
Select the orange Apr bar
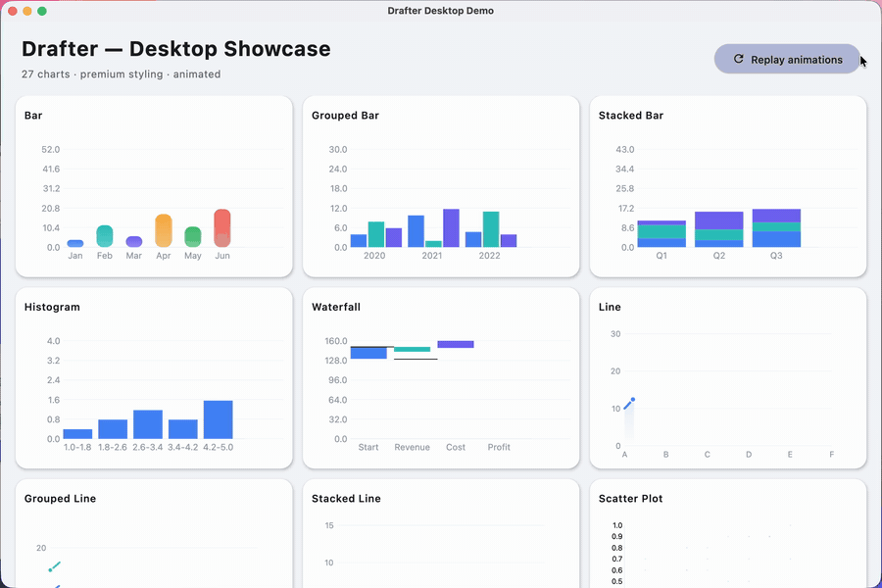(x=163, y=230)
